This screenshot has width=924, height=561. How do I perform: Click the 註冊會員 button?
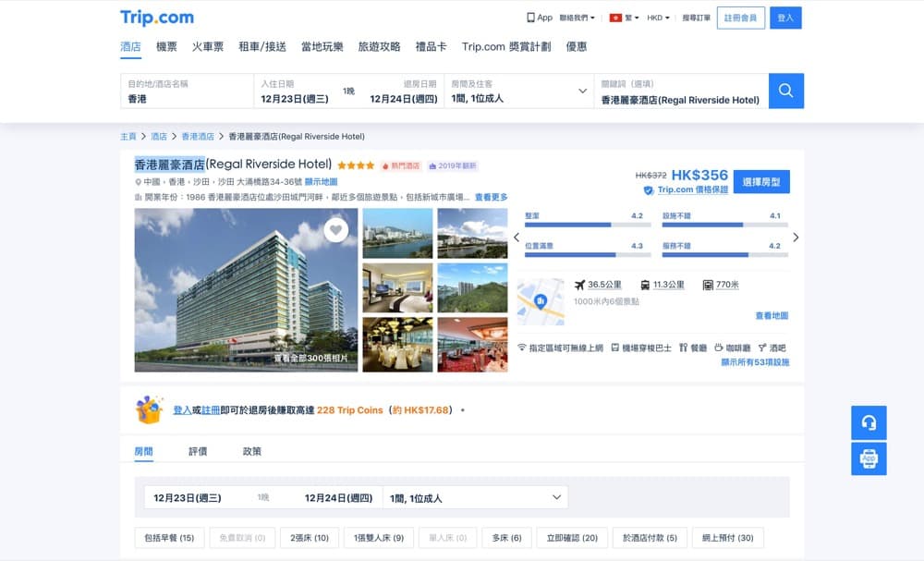coord(741,18)
